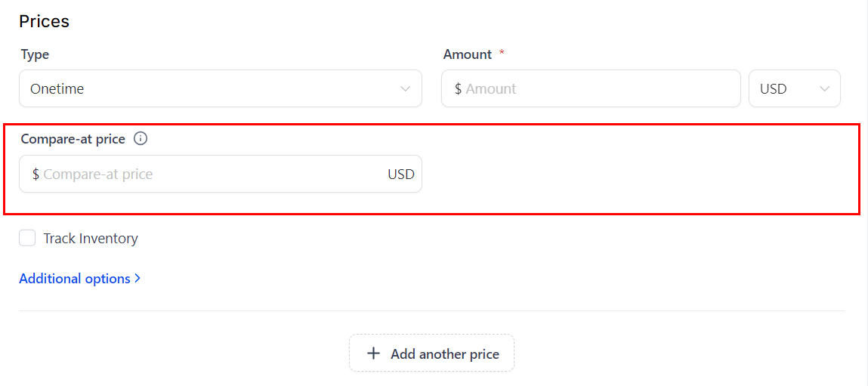This screenshot has width=868, height=386.
Task: Expand Additional options section
Action: (x=75, y=279)
